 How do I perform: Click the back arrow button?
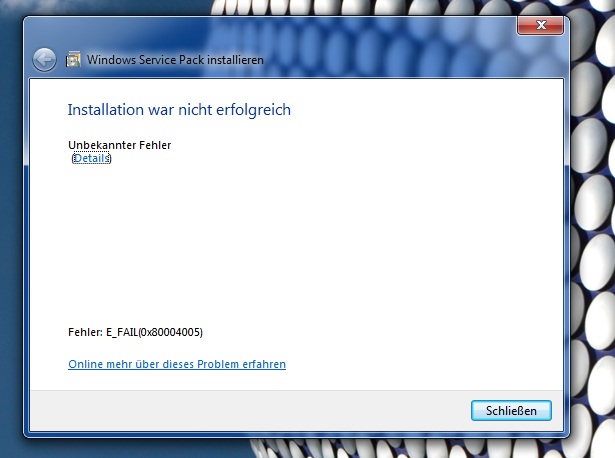[x=44, y=60]
